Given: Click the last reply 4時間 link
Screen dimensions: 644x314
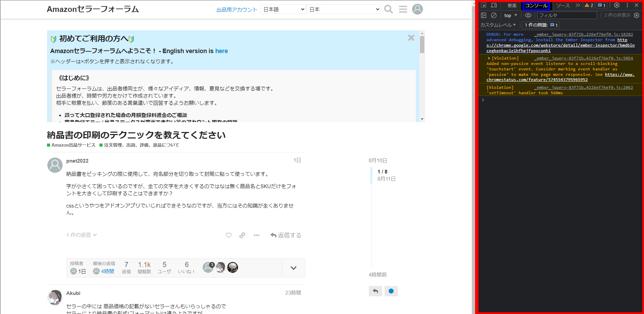Looking at the screenshot, I should [x=104, y=271].
